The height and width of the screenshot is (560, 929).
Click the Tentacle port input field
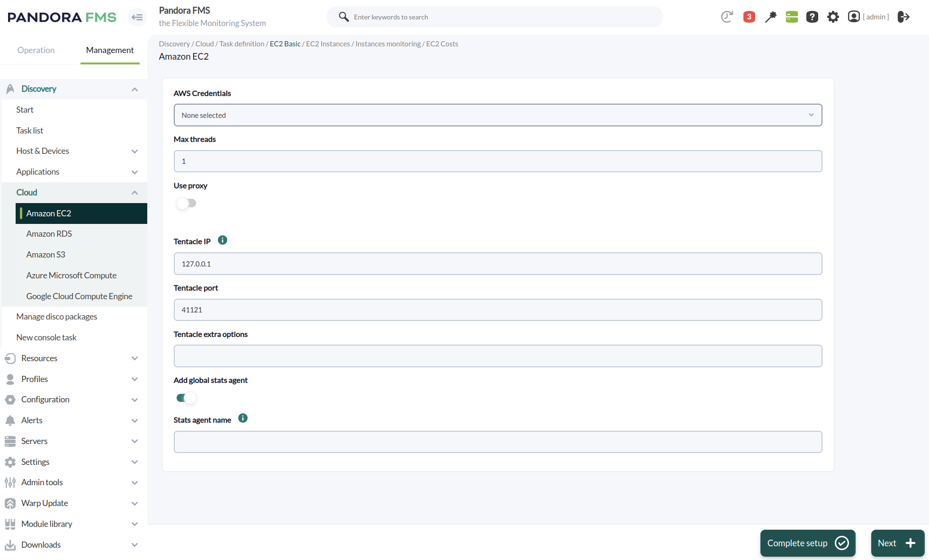(498, 310)
